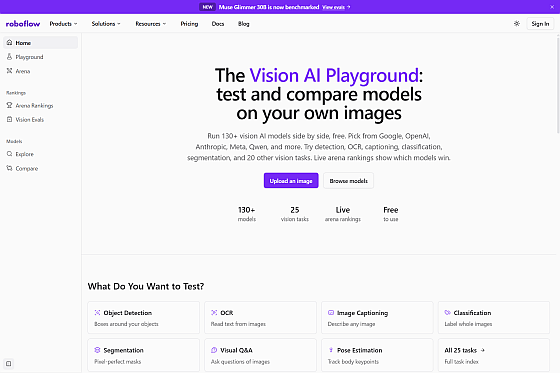
Task: Open the Image Captioning task card
Action: (377, 318)
